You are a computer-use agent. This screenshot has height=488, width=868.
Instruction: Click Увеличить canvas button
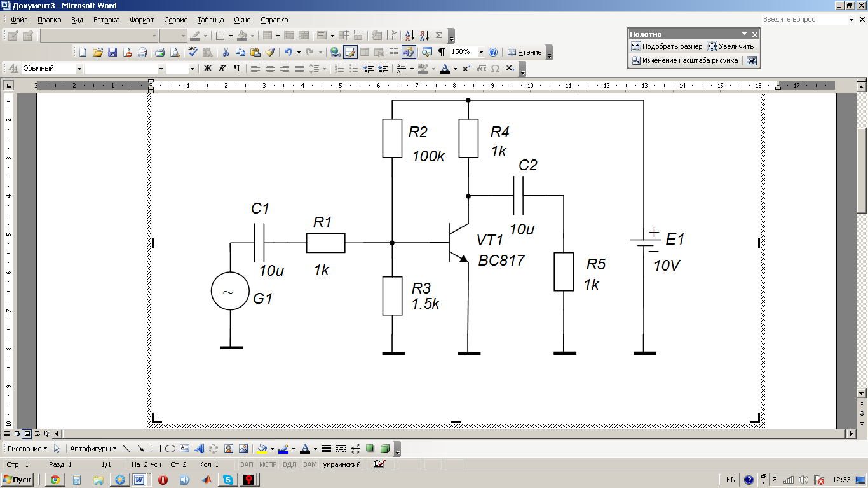click(x=731, y=46)
